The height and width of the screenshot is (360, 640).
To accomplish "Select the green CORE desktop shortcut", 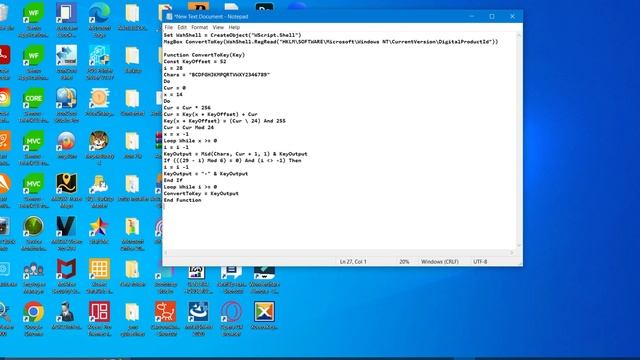I will [33, 98].
